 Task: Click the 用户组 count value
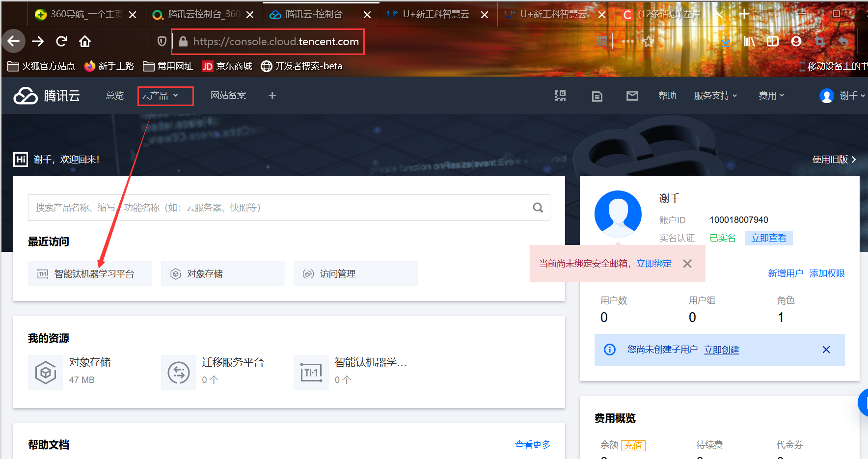pyautogui.click(x=692, y=318)
